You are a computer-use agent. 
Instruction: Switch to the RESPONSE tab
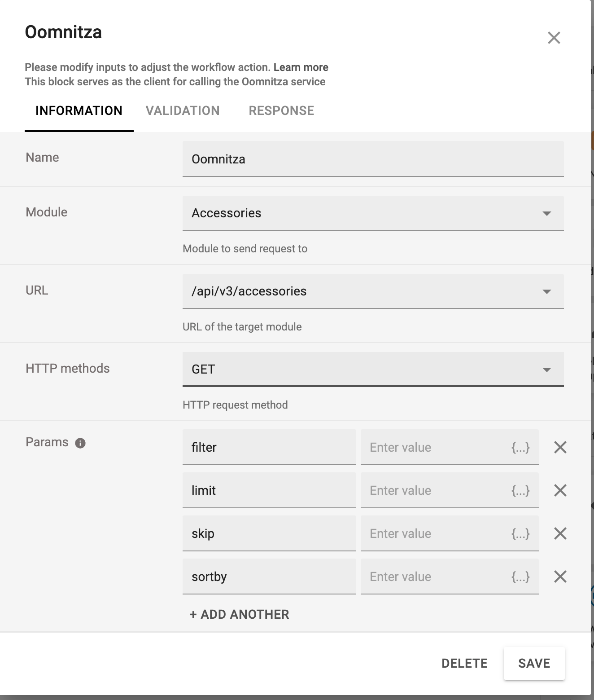coord(281,111)
